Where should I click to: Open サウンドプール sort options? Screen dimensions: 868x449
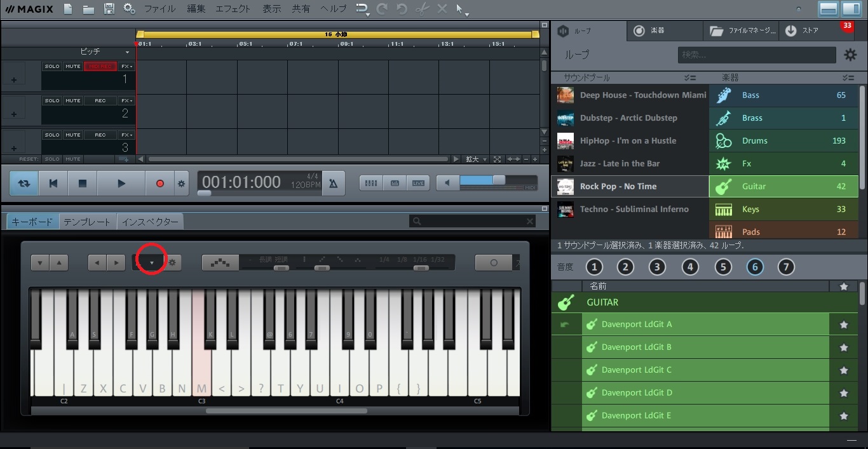tap(689, 77)
